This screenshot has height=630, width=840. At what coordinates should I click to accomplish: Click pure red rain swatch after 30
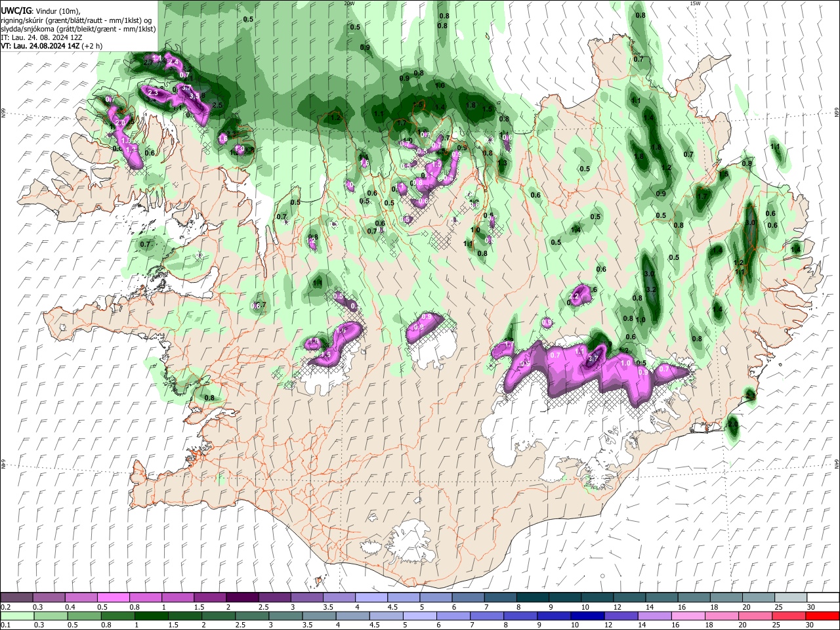822,616
